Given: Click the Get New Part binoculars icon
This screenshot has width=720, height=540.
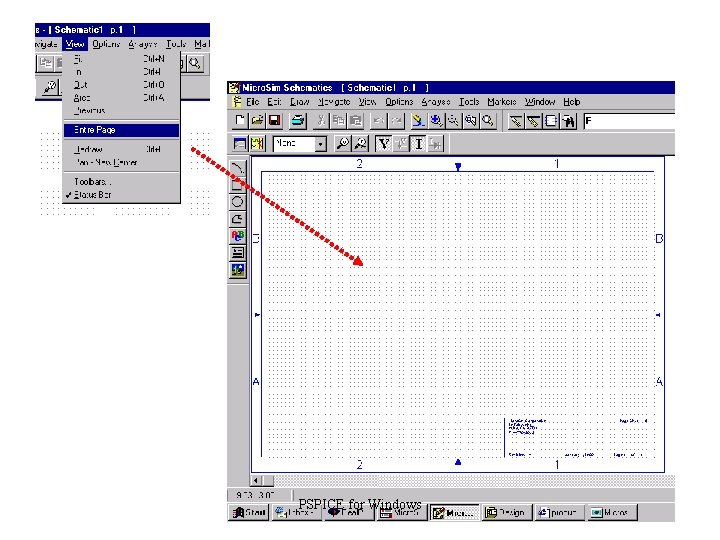Looking at the screenshot, I should click(x=568, y=121).
